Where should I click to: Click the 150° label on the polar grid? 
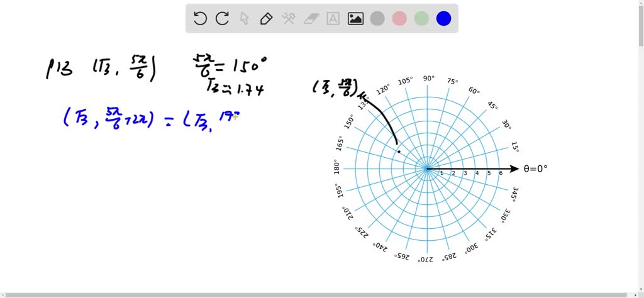point(348,122)
